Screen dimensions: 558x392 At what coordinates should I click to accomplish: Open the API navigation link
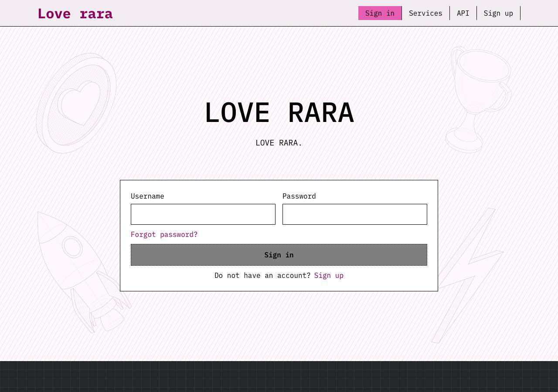click(463, 13)
